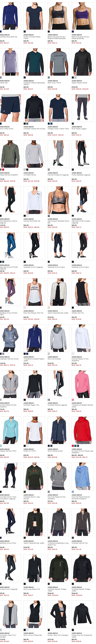View the Every Day Strappy Tank Top photo
The width and height of the screenshot is (96, 644).
34,292
